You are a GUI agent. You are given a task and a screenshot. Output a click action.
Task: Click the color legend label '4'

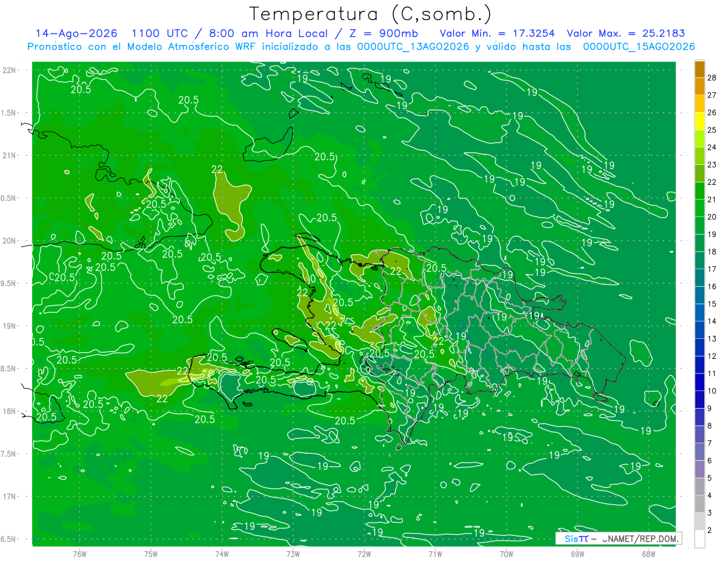[710, 496]
